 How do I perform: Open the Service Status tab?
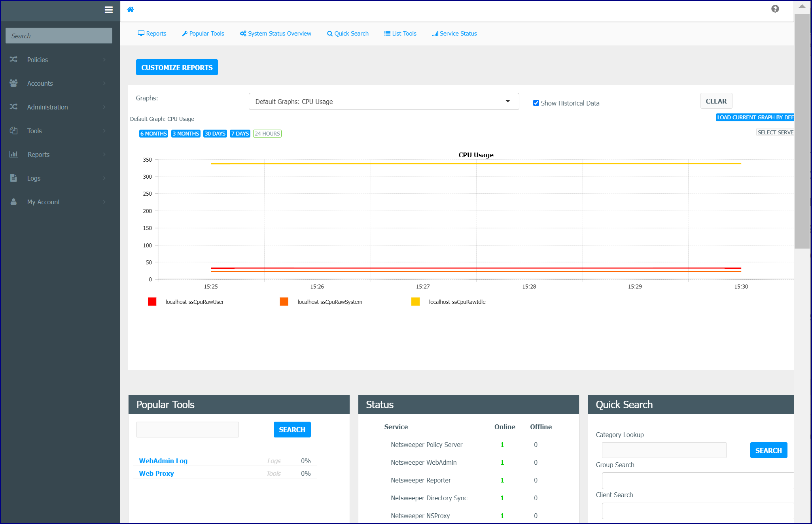tap(454, 34)
